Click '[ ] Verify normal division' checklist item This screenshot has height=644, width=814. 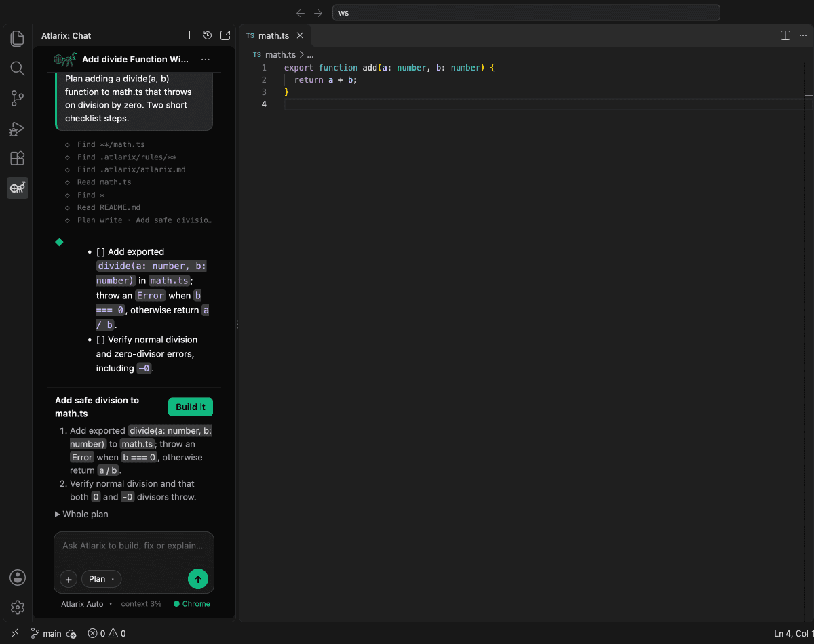[147, 354]
